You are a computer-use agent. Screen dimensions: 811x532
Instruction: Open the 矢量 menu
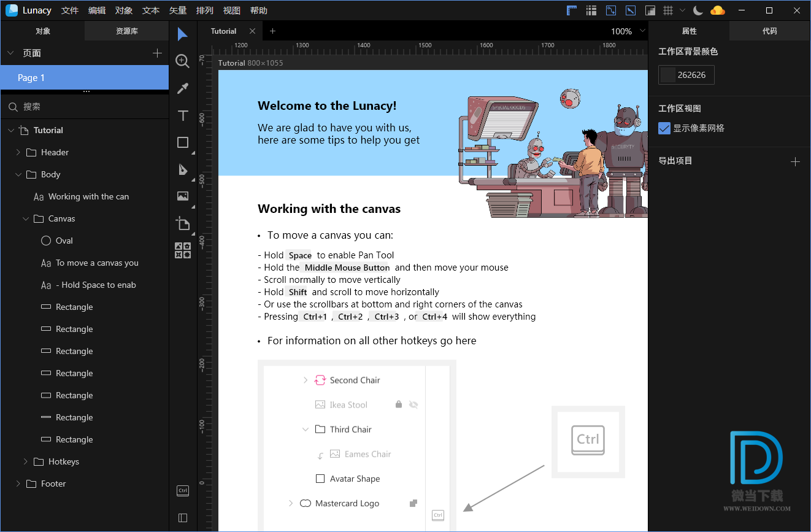178,10
